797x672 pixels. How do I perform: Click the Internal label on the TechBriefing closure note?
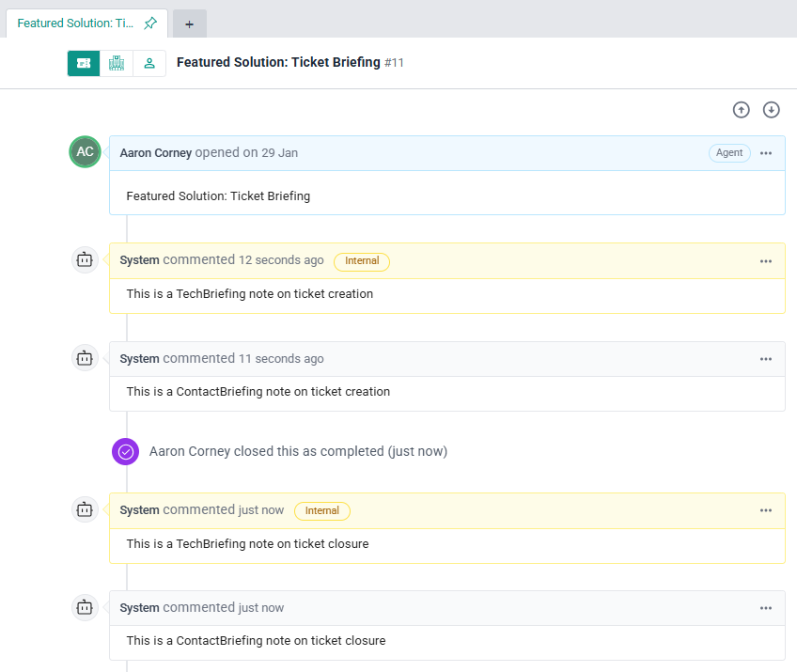pyautogui.click(x=322, y=510)
